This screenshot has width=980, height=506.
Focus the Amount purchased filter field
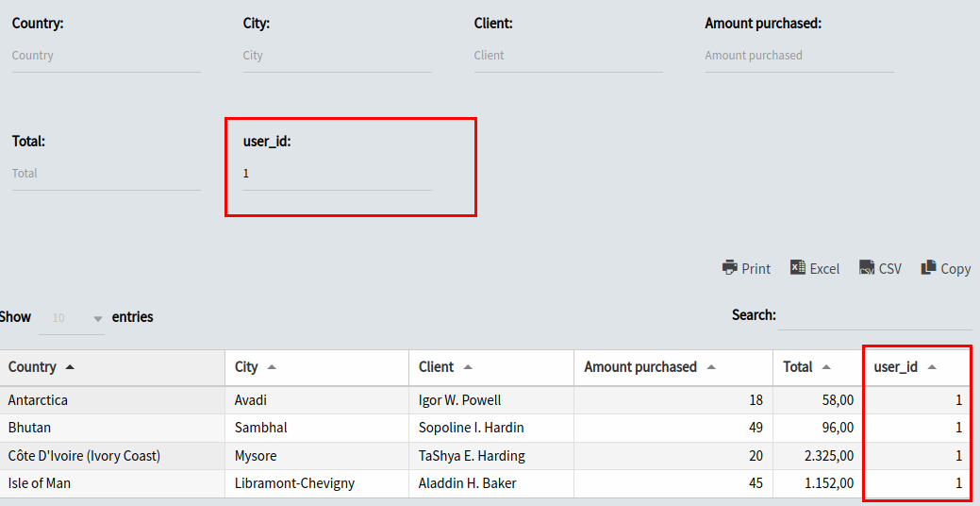point(800,56)
